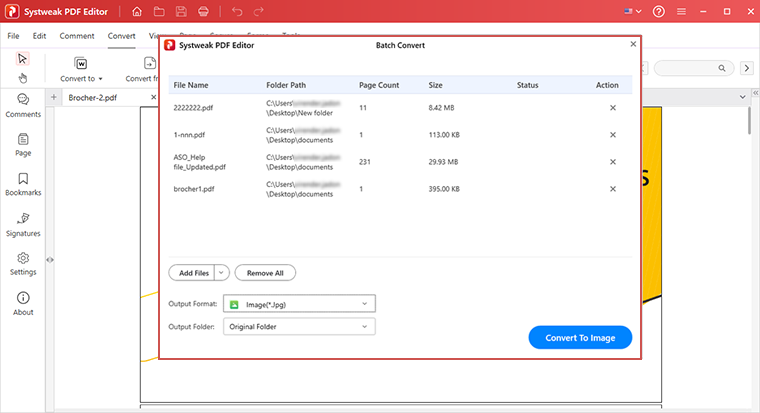This screenshot has height=413, width=760.
Task: Click the Convert To Image button
Action: coord(580,337)
